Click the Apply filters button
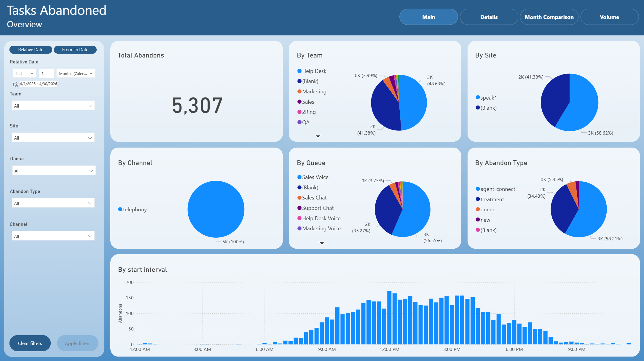 pos(78,343)
